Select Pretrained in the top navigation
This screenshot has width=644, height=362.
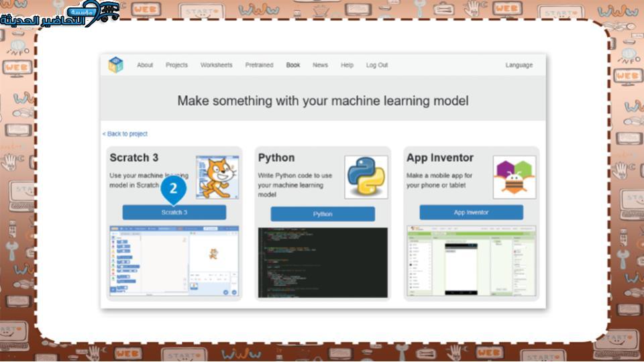(x=259, y=65)
